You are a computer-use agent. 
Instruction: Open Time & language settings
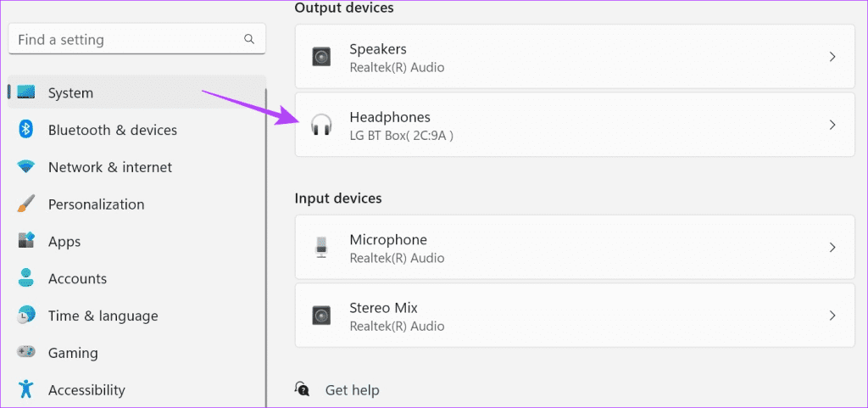pyautogui.click(x=136, y=315)
